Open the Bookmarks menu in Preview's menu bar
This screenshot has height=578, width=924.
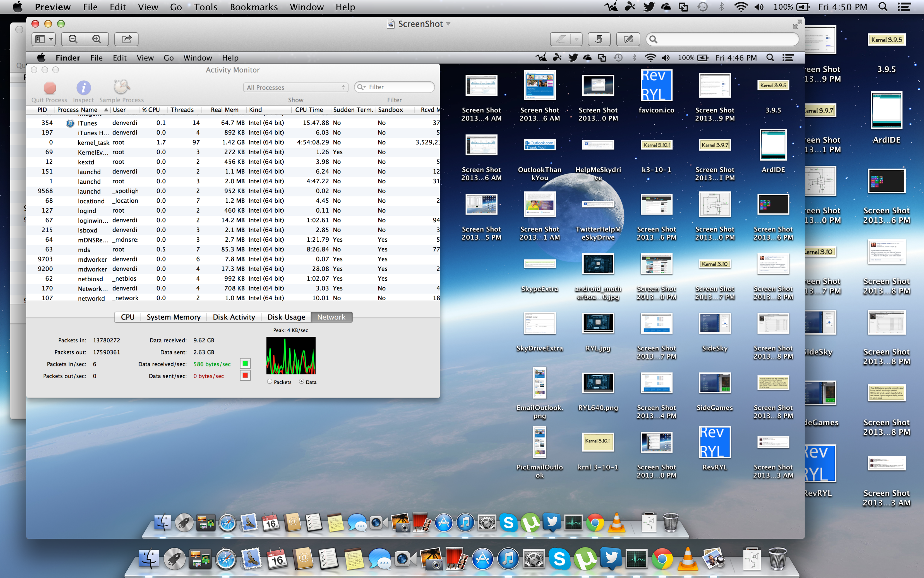pos(253,7)
